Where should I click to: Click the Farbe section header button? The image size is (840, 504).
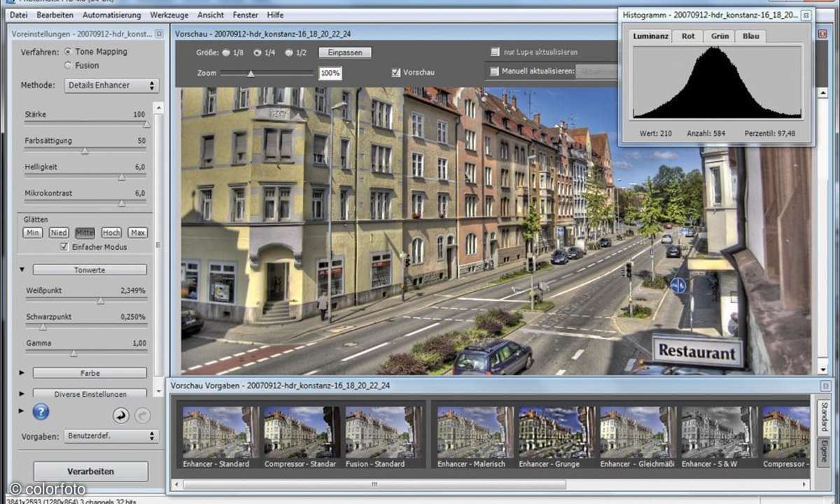[x=90, y=373]
